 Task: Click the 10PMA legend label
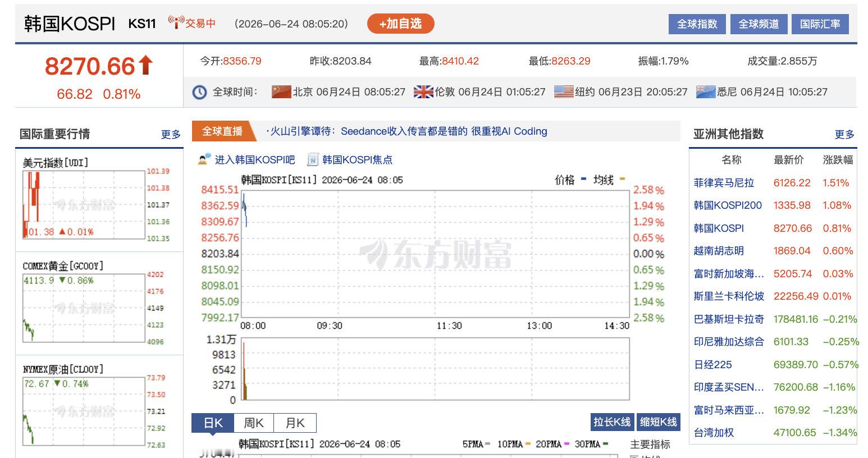(510, 444)
